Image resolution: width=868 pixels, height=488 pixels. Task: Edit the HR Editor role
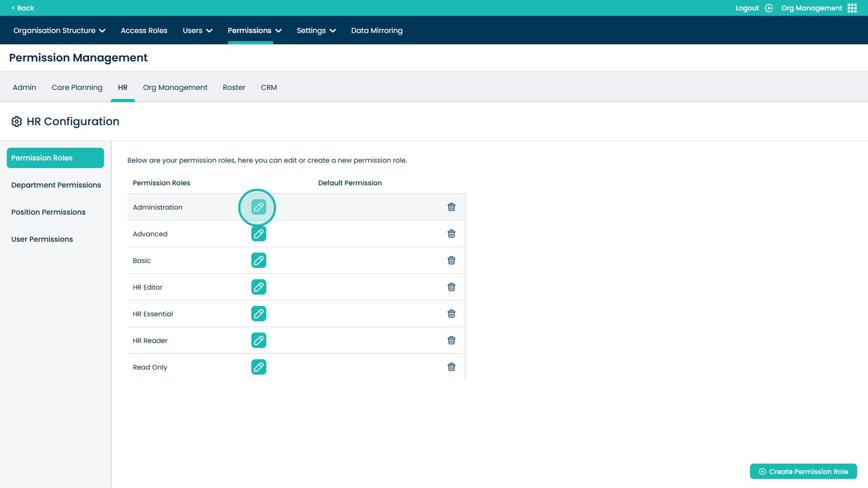point(259,287)
